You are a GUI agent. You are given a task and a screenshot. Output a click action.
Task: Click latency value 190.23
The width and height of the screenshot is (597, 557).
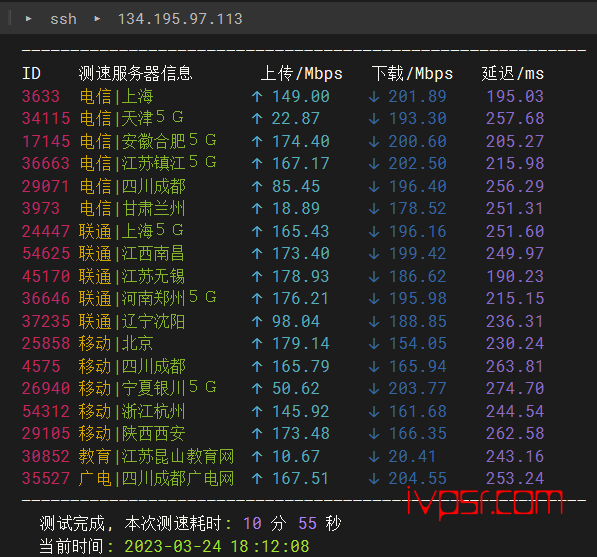(x=515, y=276)
